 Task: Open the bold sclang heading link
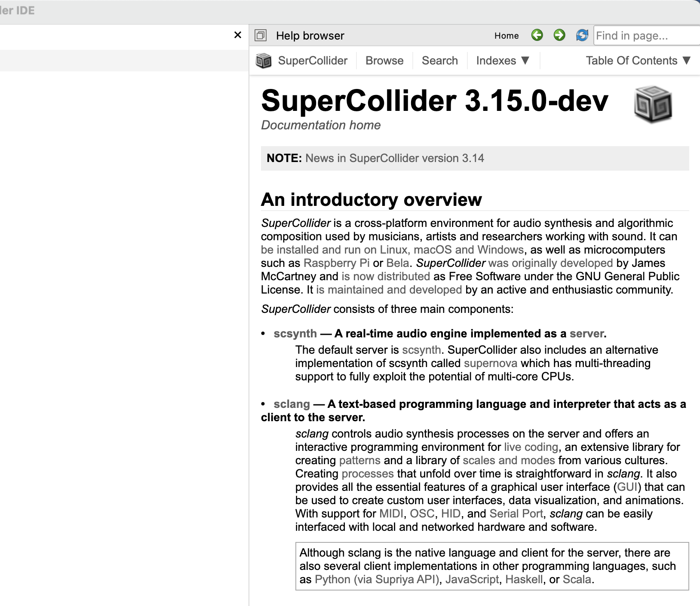(x=292, y=404)
